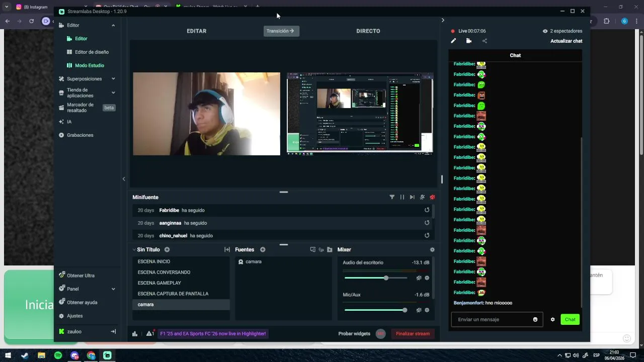Mute the Mic/Aux channel

(419, 310)
